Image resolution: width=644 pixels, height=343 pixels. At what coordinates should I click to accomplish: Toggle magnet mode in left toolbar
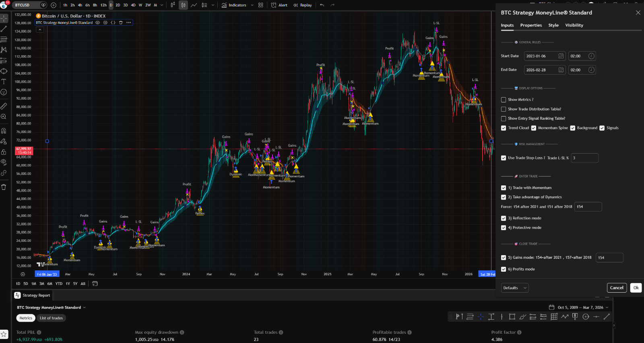(x=4, y=131)
